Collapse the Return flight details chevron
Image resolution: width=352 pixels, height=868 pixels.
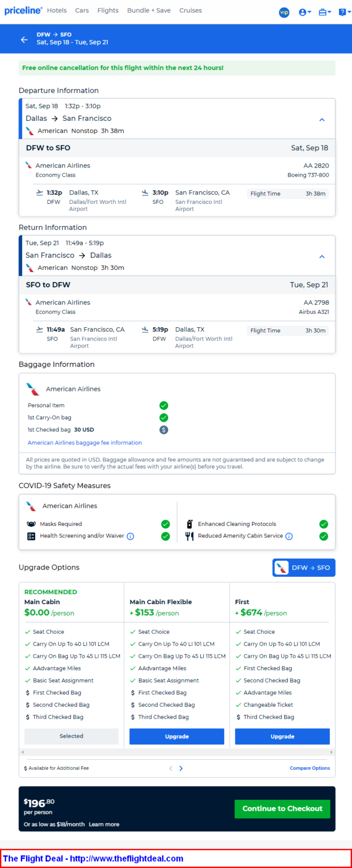322,256
